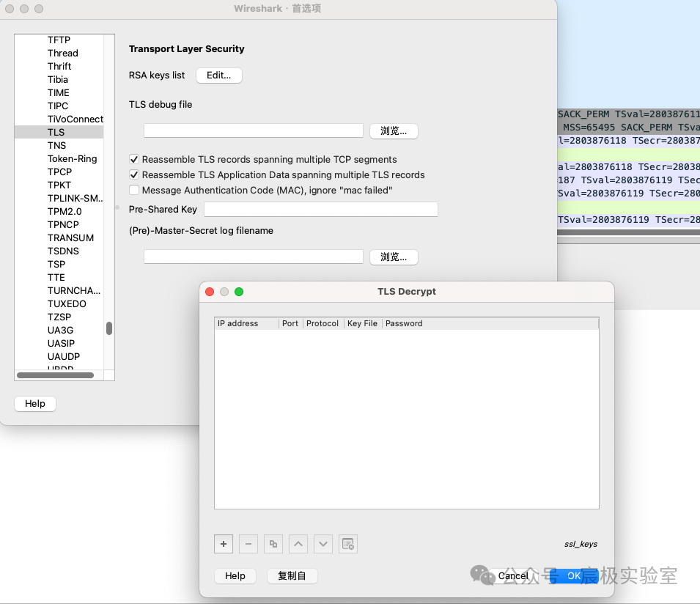Move entry up with up arrow
700x604 pixels.
click(298, 544)
